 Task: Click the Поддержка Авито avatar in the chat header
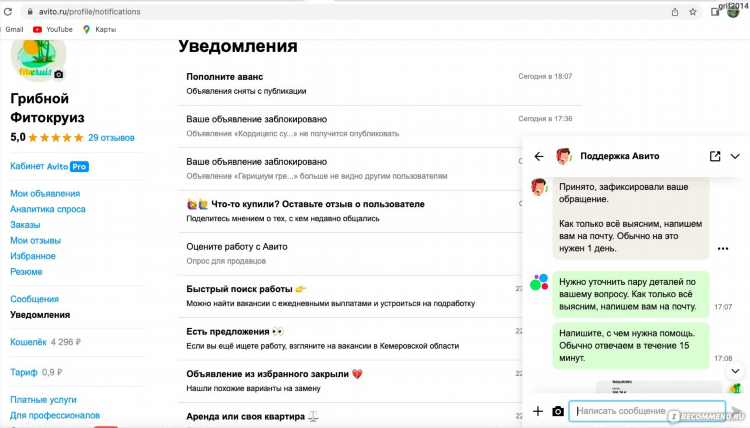563,156
